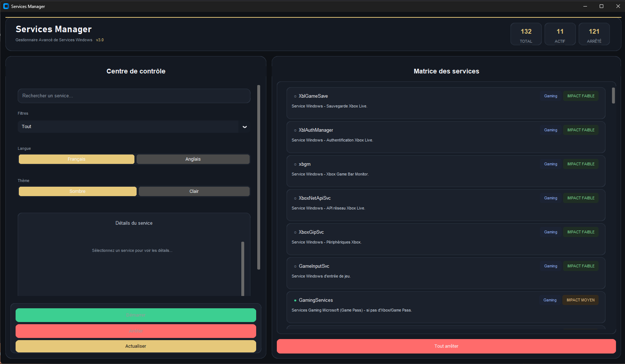Switch the language to Anglais
Screen dimensions: 625x364
(193, 159)
